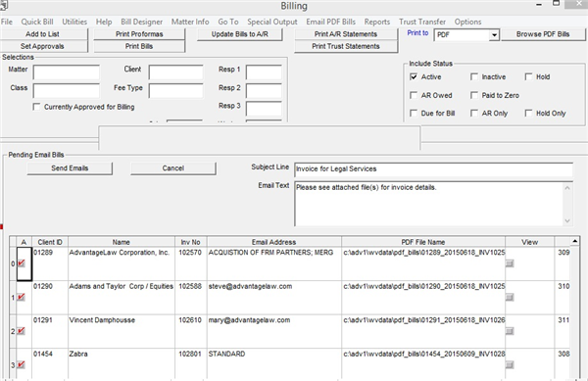Click the Cancel button in Pending Email Bills
The height and width of the screenshot is (381, 588).
[x=173, y=168]
